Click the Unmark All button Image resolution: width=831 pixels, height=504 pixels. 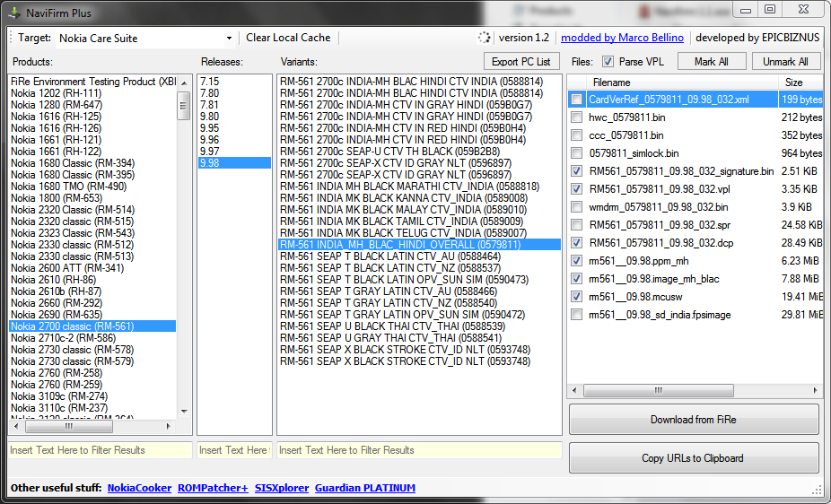(785, 61)
